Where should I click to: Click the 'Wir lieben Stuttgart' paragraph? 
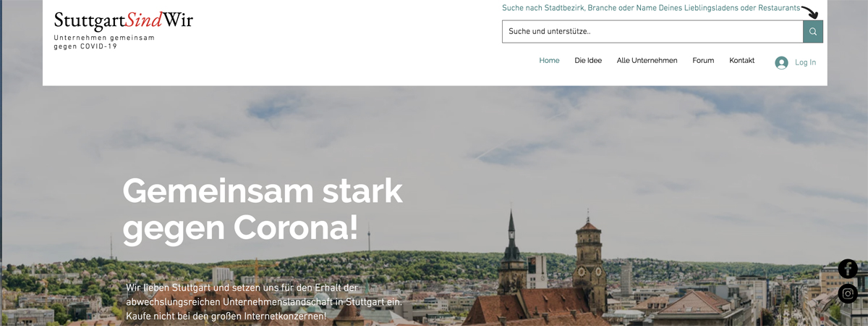[x=263, y=302]
